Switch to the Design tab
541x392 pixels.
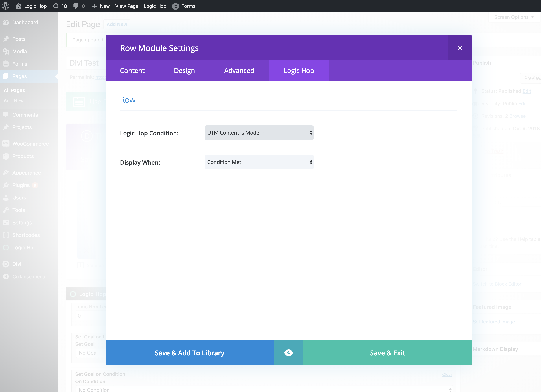pyautogui.click(x=184, y=70)
